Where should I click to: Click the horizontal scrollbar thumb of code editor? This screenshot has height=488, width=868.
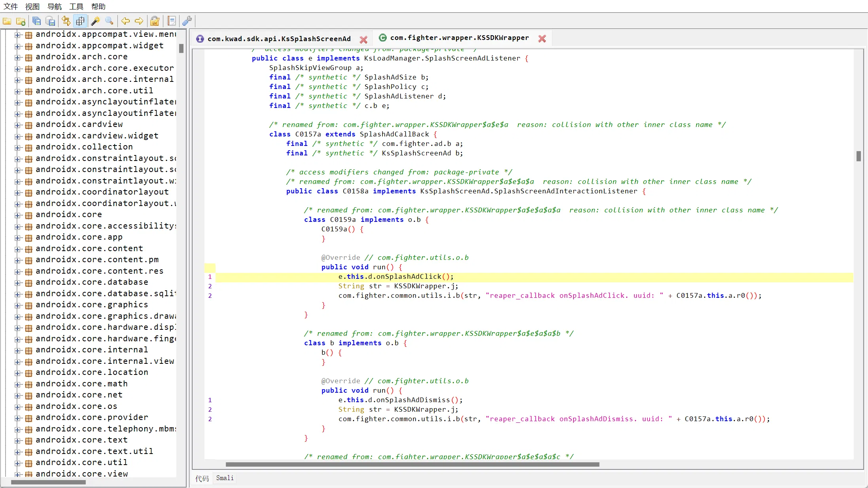(x=412, y=465)
